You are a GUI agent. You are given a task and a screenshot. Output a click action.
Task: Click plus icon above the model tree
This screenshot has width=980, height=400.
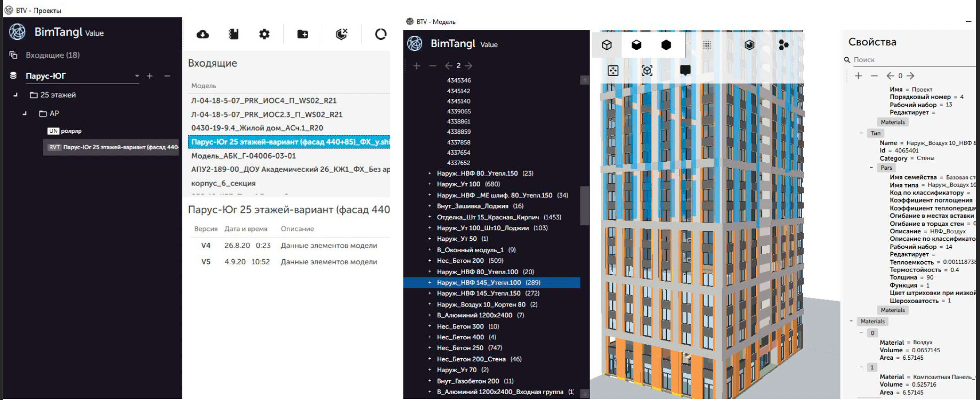pos(417,66)
